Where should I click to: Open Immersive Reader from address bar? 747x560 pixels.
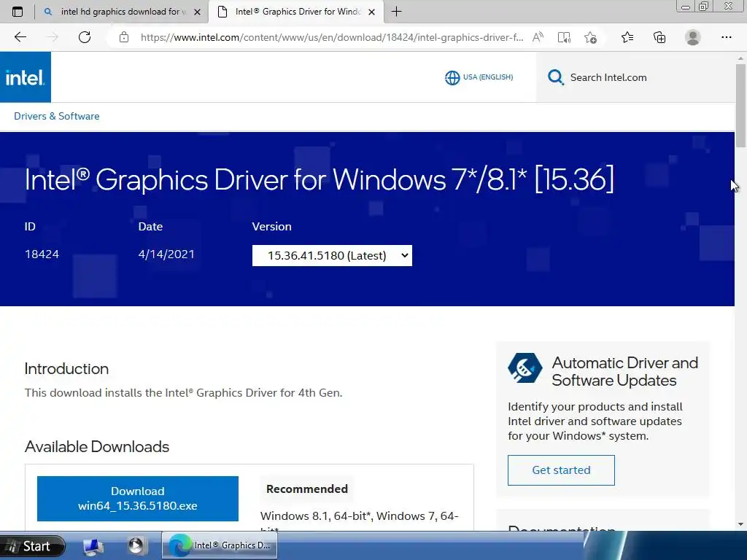564,37
